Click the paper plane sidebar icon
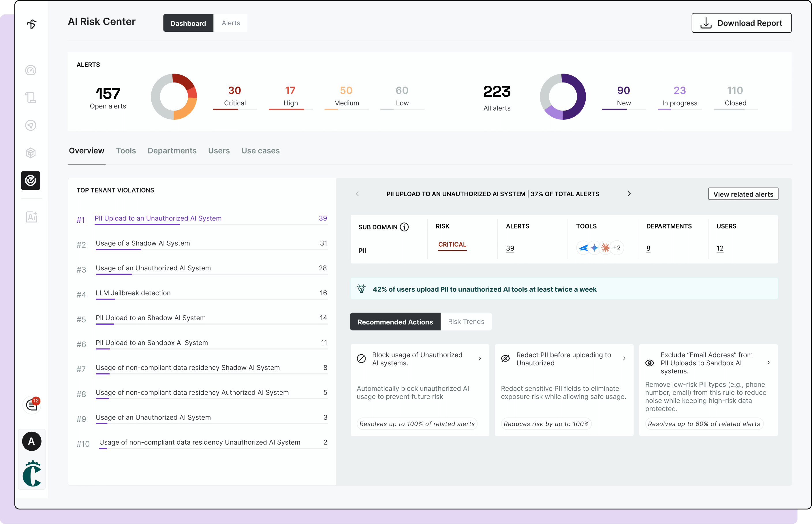Screen dimensions: 812x524 [31, 125]
